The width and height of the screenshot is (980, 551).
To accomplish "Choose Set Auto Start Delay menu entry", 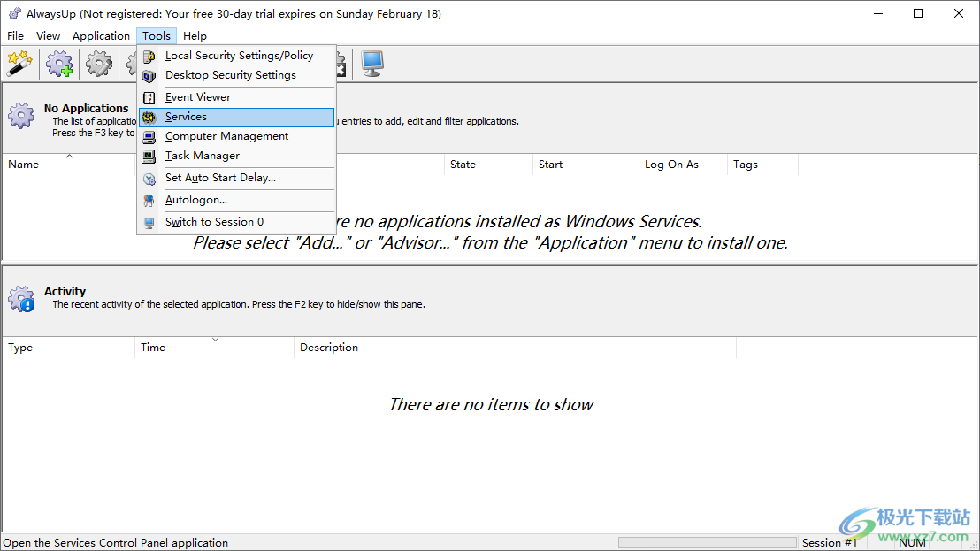I will (220, 178).
